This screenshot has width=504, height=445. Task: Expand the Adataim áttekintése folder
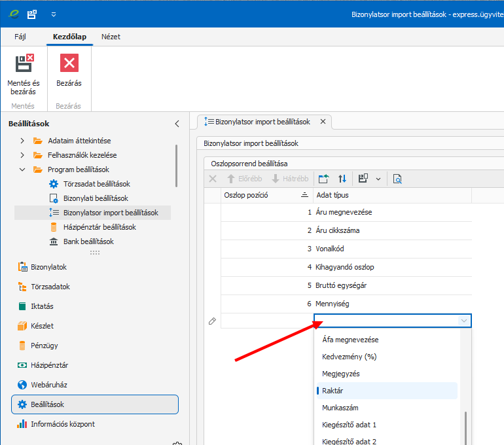tap(22, 141)
